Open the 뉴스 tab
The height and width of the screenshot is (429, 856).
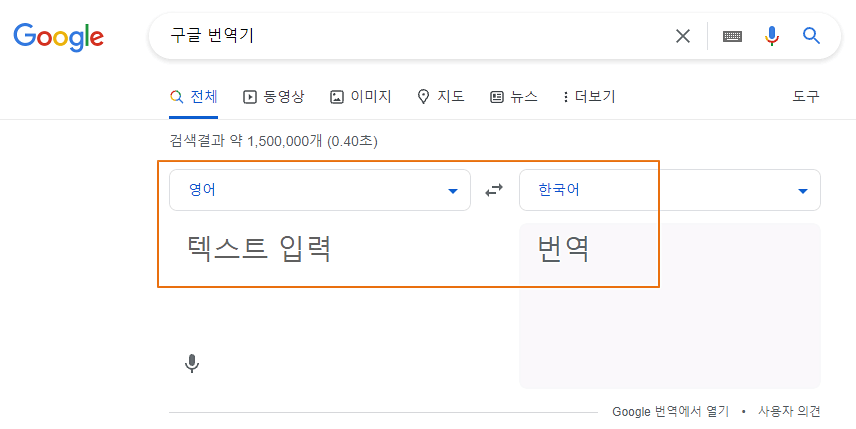(514, 97)
